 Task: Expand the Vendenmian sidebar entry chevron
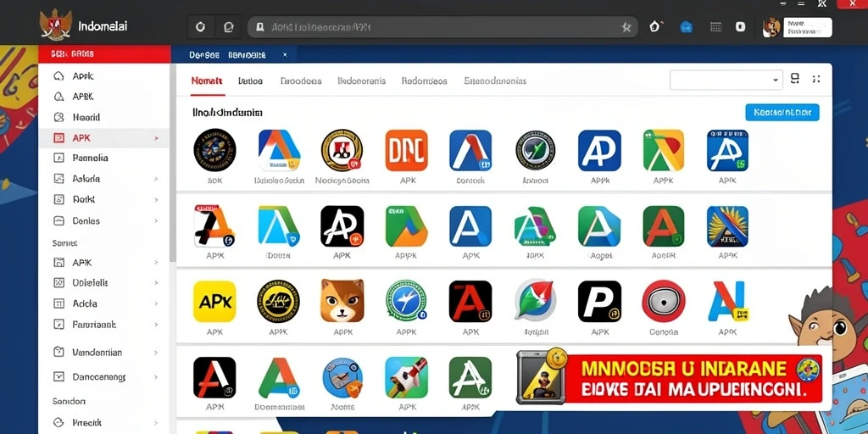click(156, 352)
